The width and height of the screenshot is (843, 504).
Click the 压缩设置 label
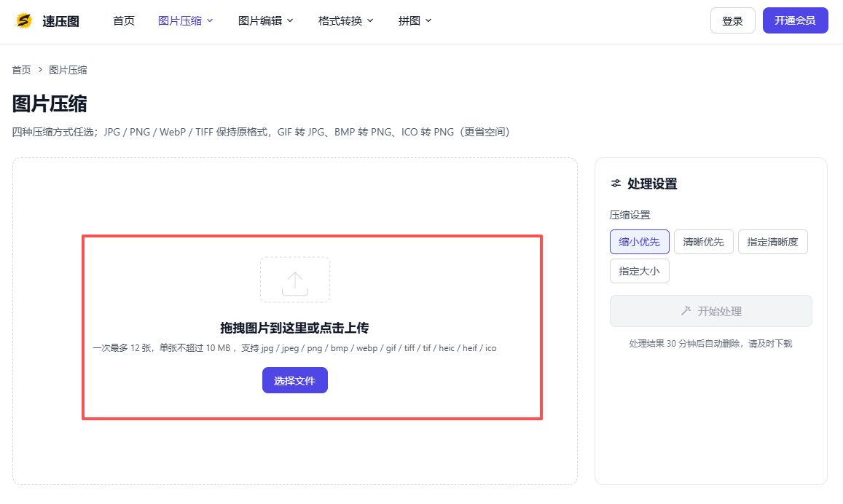tap(630, 215)
